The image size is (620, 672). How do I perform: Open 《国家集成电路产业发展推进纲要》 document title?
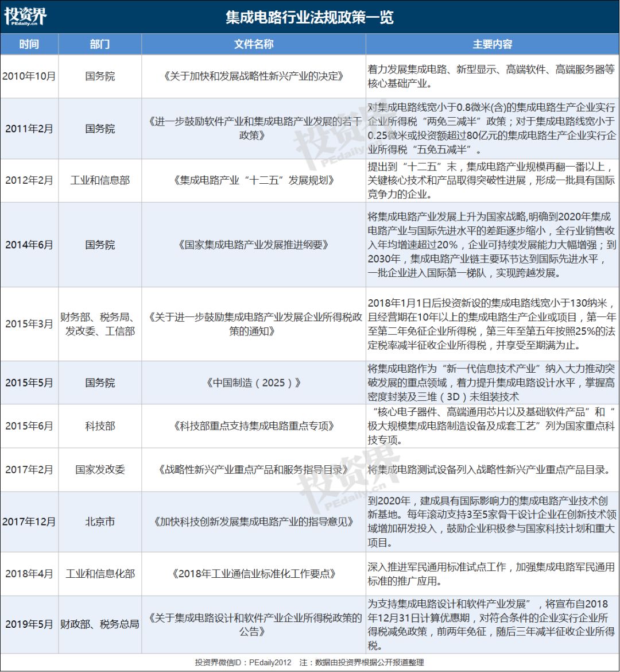point(253,245)
